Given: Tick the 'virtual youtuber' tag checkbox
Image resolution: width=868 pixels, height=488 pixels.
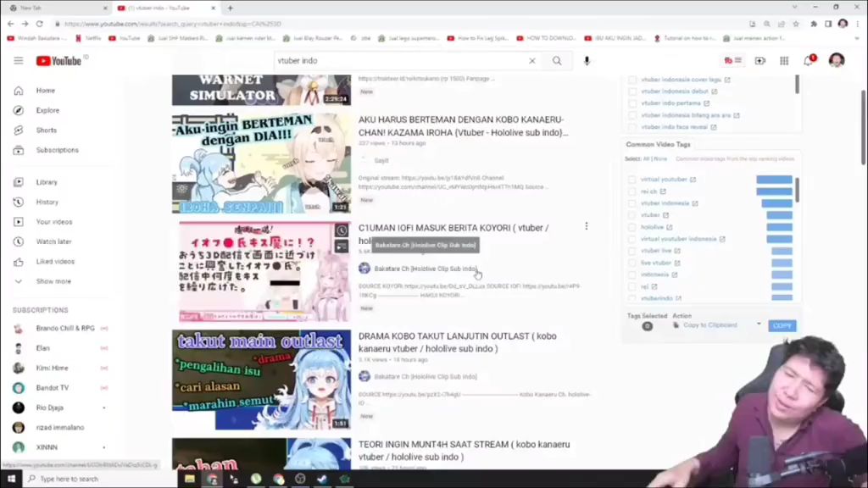Looking at the screenshot, I should pyautogui.click(x=632, y=180).
